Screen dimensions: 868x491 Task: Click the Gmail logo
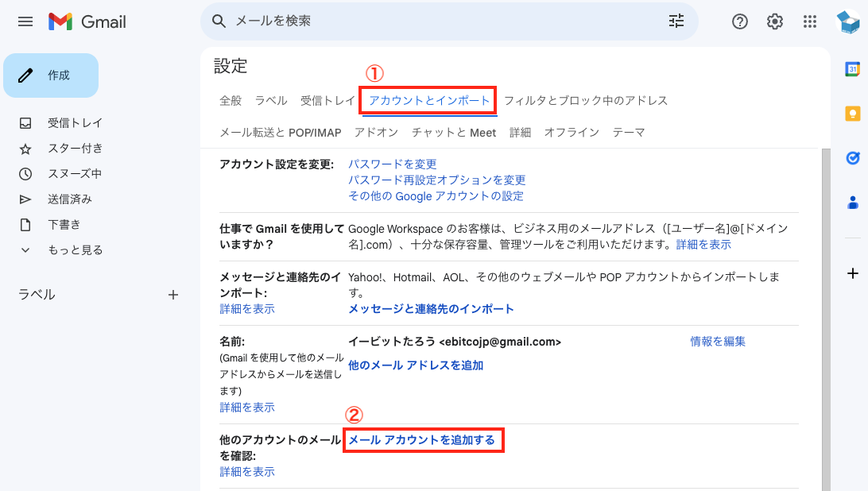(x=87, y=21)
